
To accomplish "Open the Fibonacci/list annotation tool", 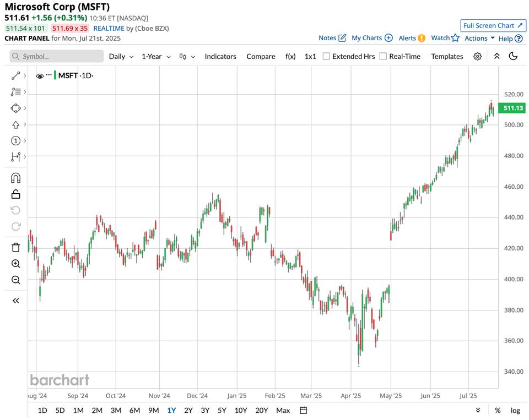I will pos(15,92).
